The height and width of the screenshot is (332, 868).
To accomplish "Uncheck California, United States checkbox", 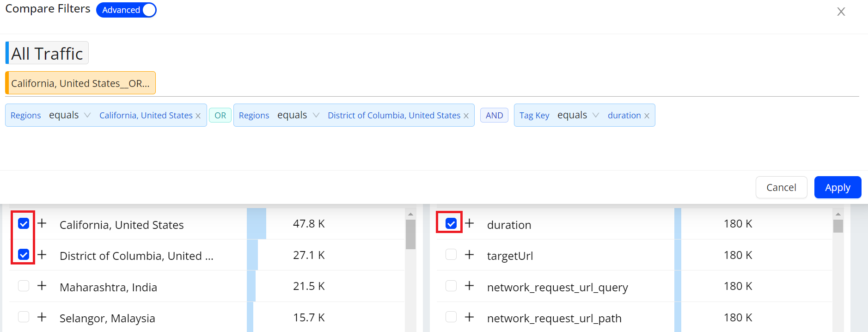I will (24, 224).
